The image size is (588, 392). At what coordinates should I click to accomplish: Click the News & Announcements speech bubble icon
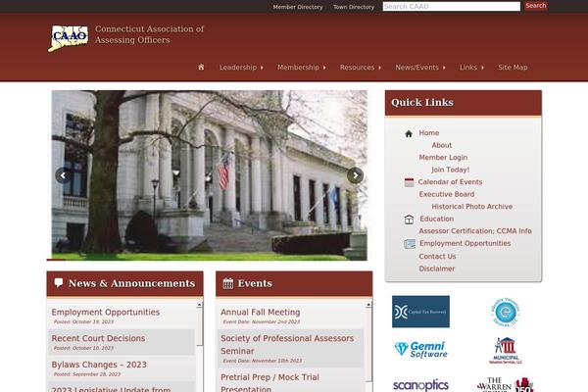click(x=59, y=282)
